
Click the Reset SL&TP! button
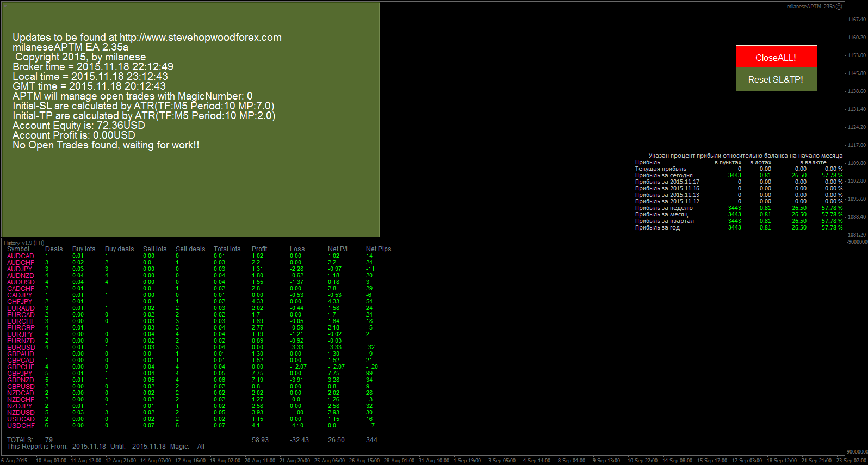[776, 79]
